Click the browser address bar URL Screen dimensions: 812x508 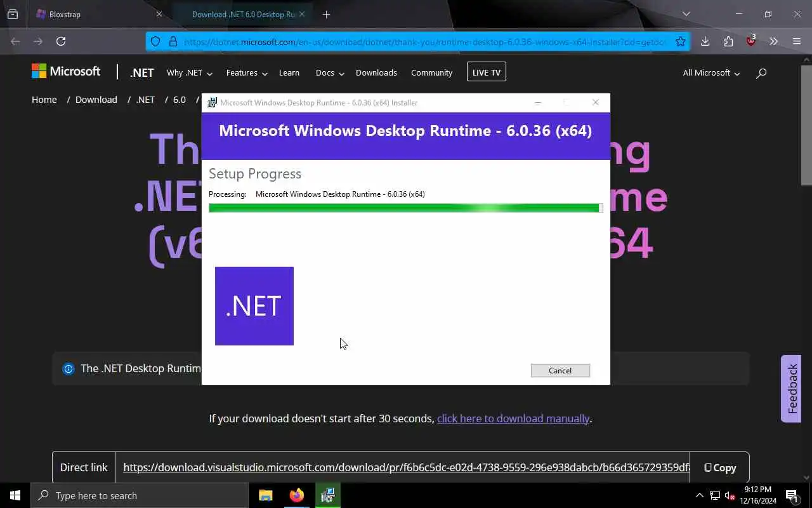426,42
